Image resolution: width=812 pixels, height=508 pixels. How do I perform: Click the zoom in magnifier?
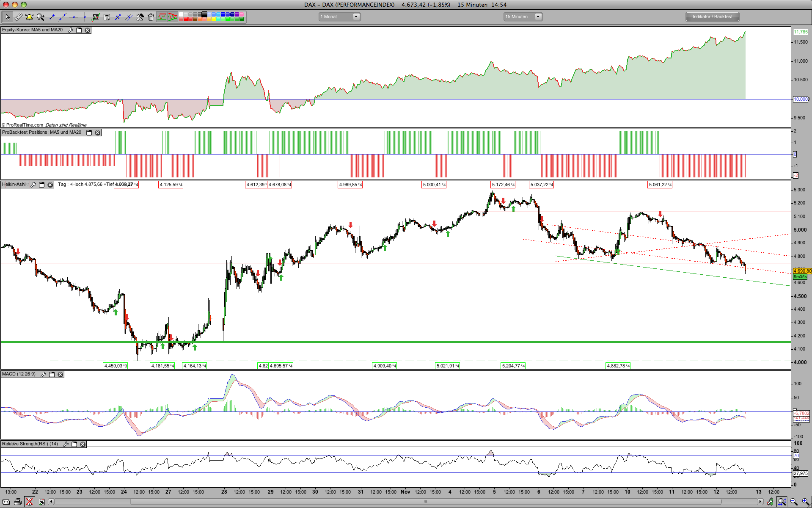(x=805, y=502)
